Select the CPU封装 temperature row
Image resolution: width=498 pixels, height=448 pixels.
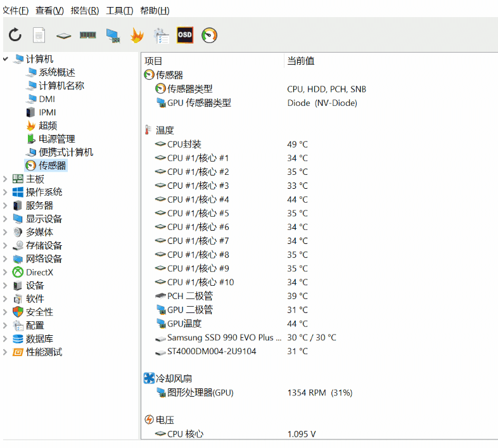point(319,144)
